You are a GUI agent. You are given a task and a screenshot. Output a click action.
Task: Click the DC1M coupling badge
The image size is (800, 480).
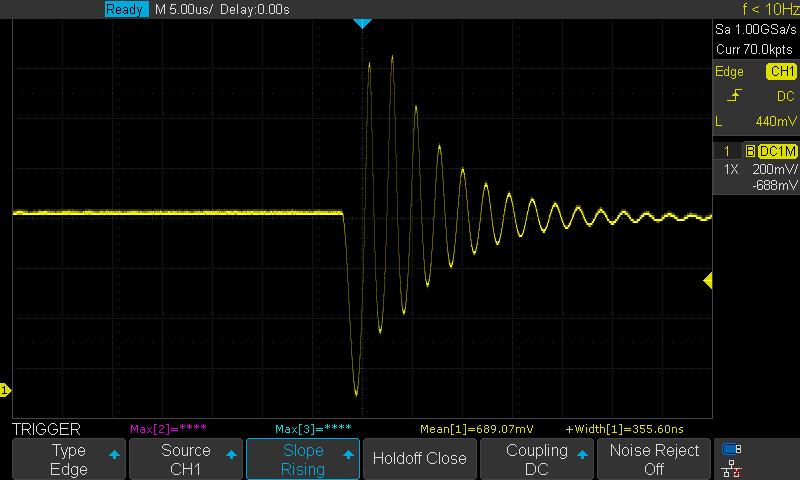pos(777,151)
